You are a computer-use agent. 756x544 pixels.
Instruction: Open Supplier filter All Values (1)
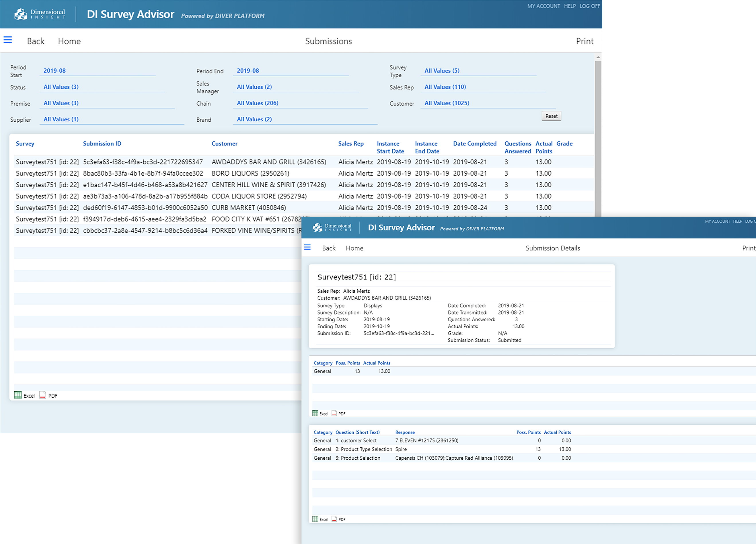click(x=112, y=119)
